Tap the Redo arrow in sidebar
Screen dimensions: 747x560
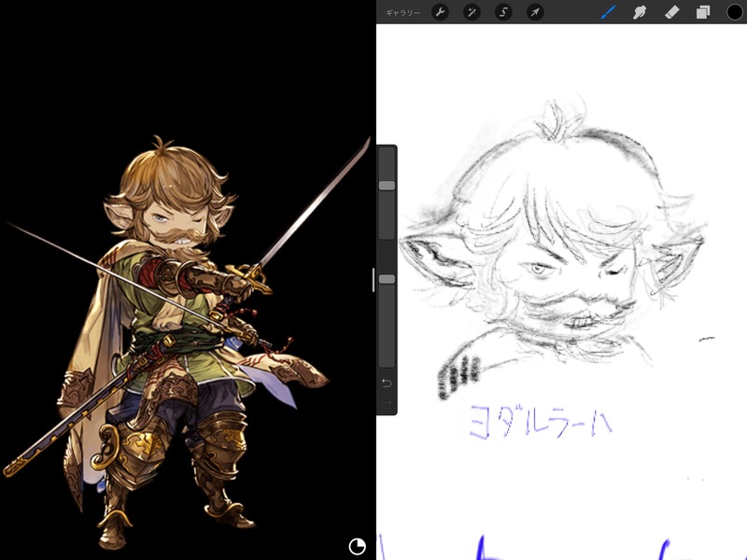pyautogui.click(x=387, y=405)
